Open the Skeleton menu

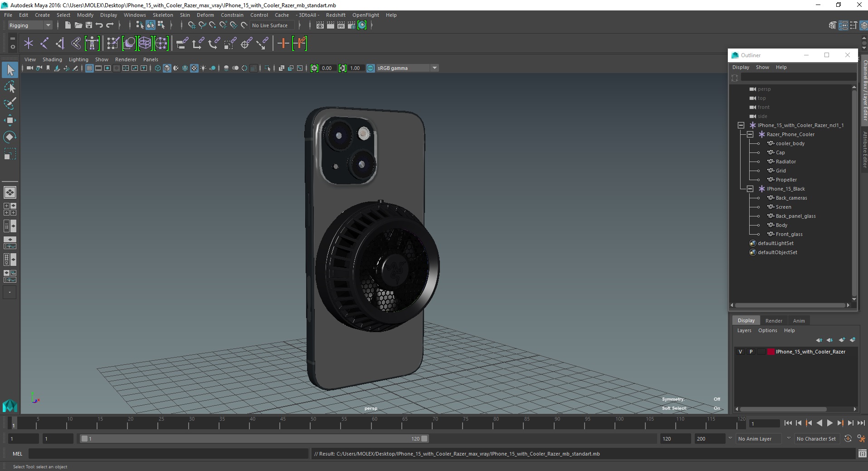(x=163, y=15)
